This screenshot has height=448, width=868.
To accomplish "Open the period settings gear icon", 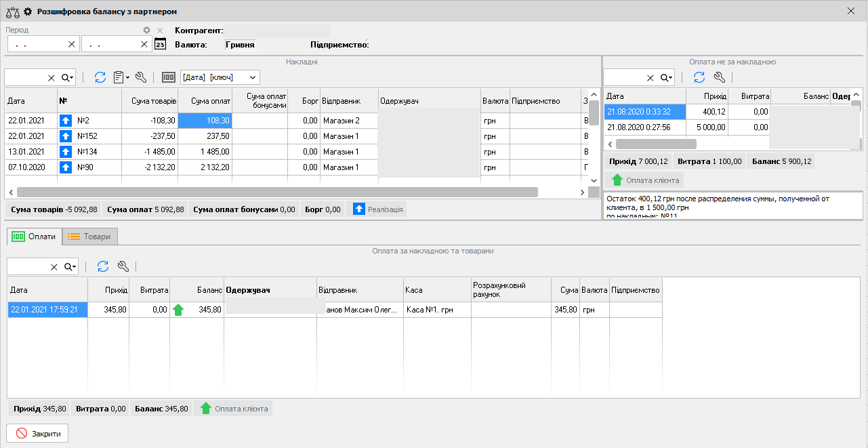I will (146, 30).
